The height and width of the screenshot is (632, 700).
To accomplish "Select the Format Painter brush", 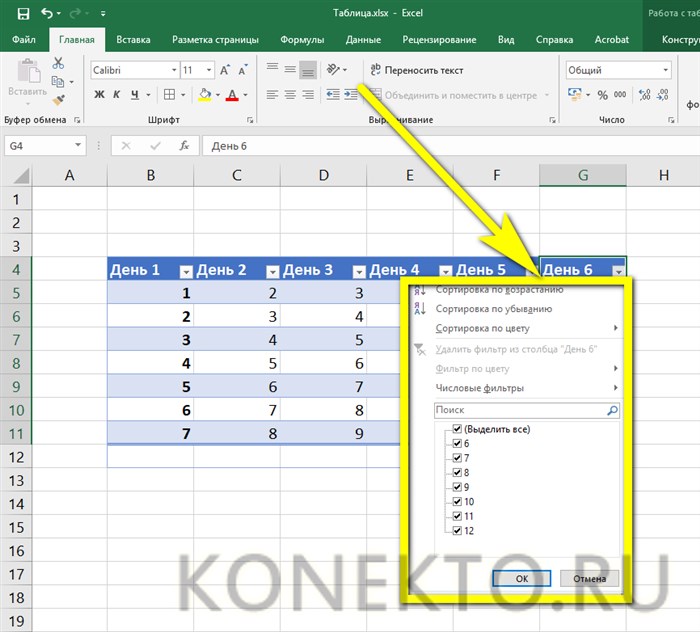I will pyautogui.click(x=58, y=100).
